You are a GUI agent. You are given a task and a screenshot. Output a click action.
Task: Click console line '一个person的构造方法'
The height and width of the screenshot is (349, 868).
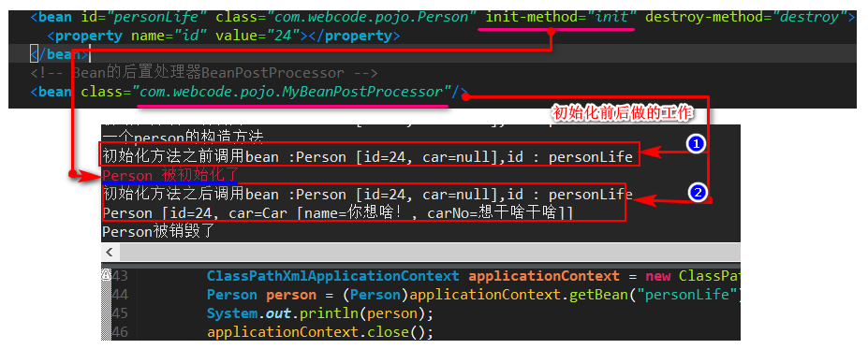tap(184, 137)
